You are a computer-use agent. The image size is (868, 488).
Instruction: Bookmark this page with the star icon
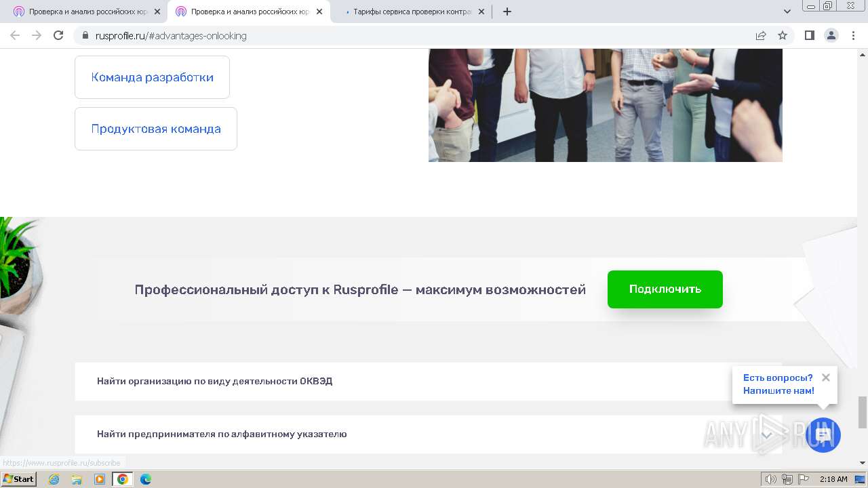point(783,36)
